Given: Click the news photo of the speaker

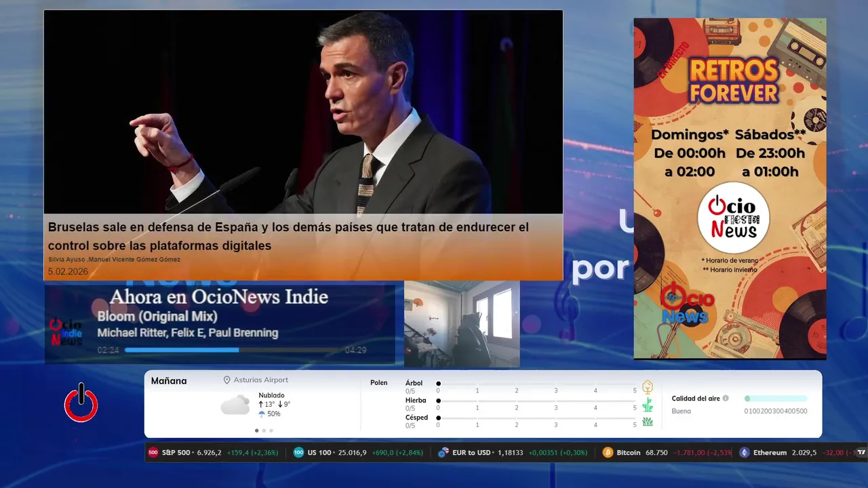Looking at the screenshot, I should pos(303,113).
